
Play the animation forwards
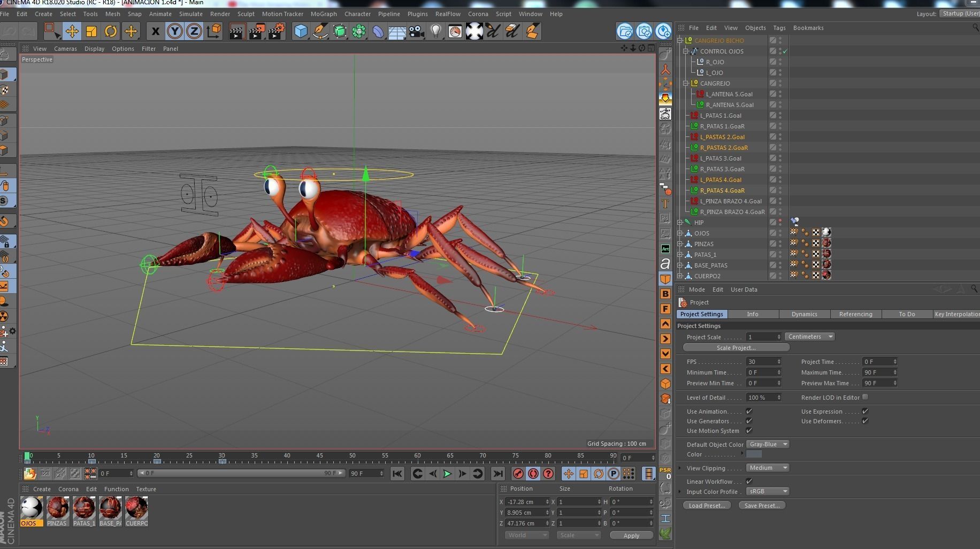(x=447, y=474)
